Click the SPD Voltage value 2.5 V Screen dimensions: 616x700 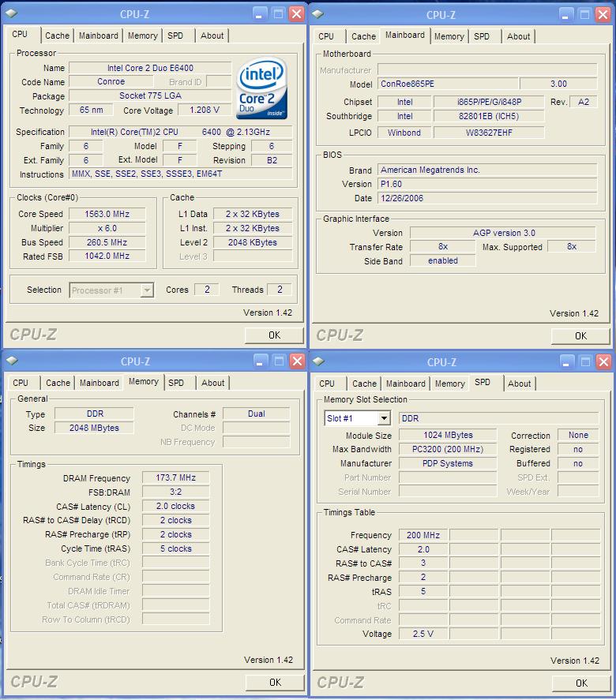point(423,634)
